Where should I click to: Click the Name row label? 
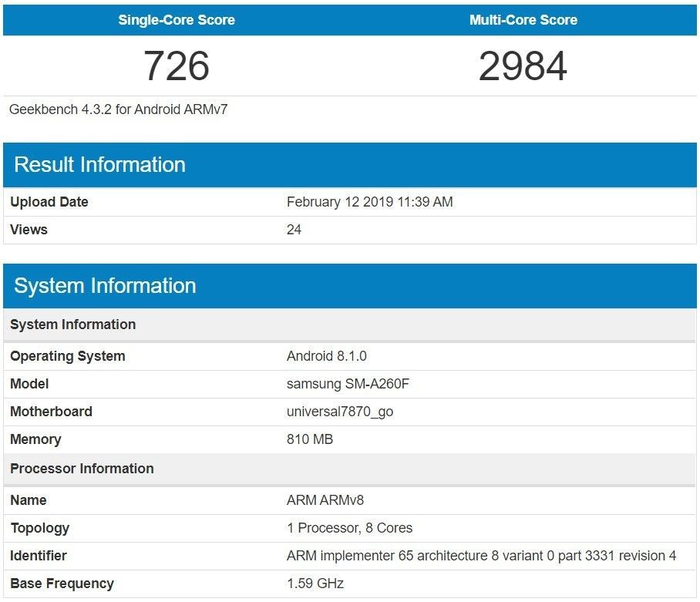pos(28,500)
